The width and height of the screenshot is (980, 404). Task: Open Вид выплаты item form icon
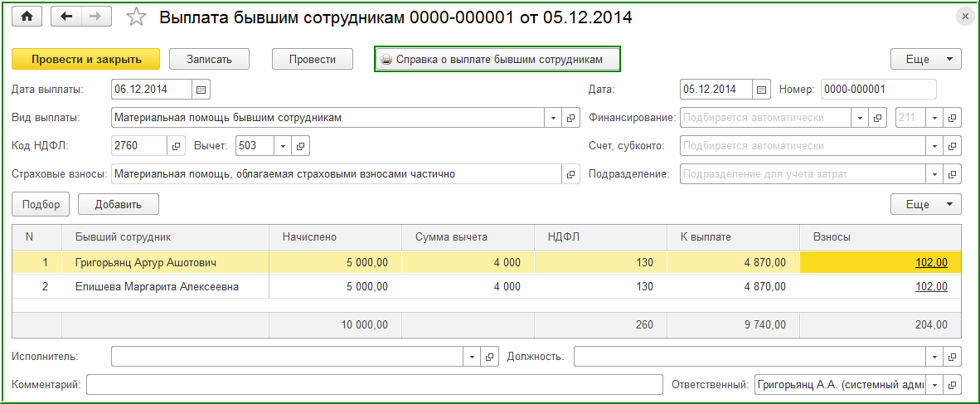click(x=570, y=118)
